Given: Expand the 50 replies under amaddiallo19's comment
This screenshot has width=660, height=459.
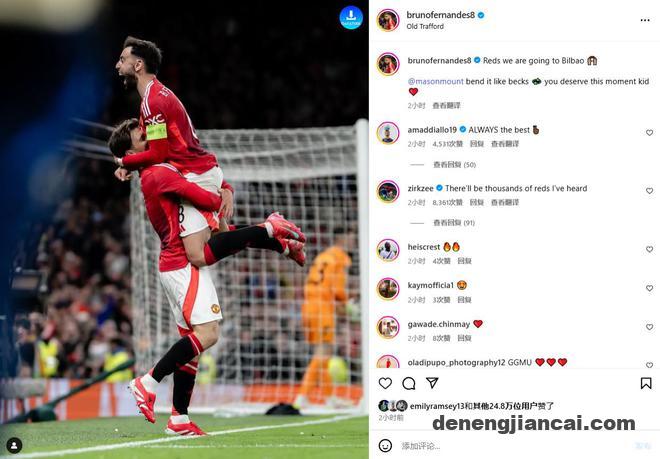Looking at the screenshot, I should [454, 165].
